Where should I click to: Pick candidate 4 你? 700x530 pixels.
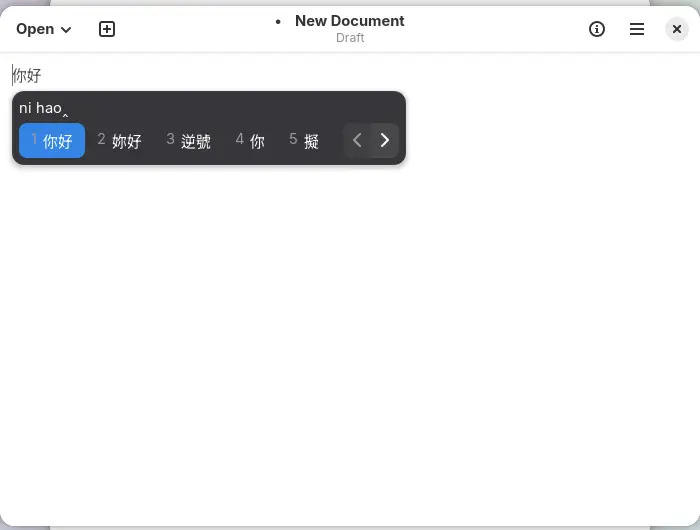pyautogui.click(x=250, y=141)
